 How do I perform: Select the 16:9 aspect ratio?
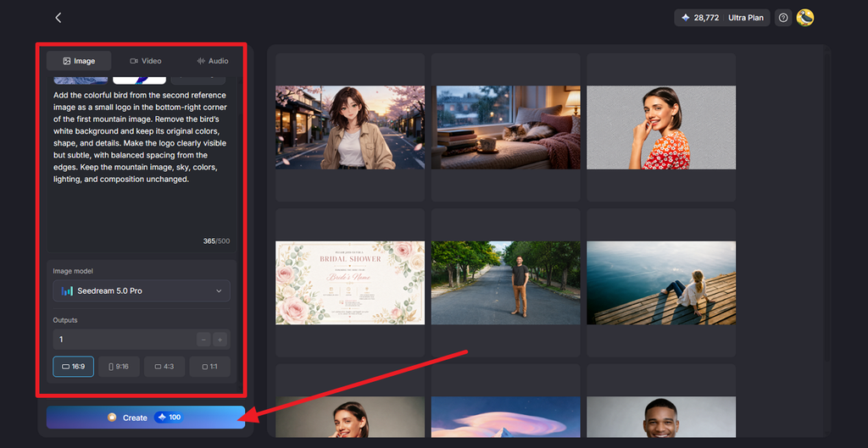(73, 367)
